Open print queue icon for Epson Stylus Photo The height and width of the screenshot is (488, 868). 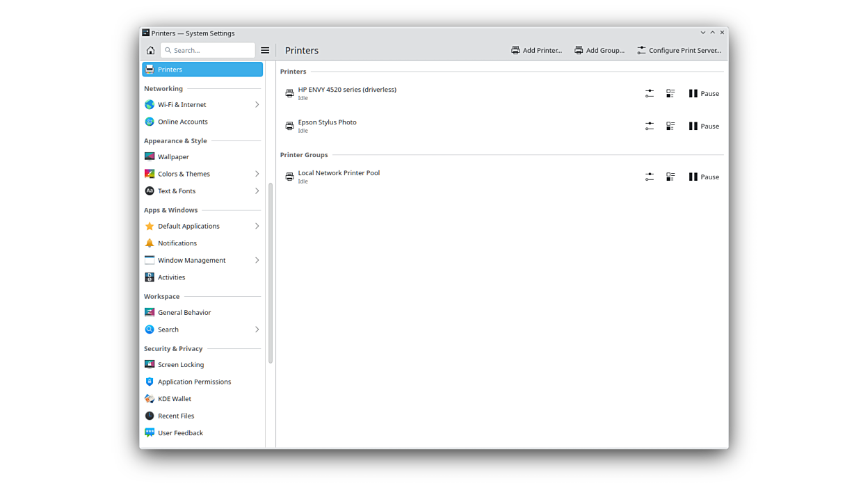670,126
